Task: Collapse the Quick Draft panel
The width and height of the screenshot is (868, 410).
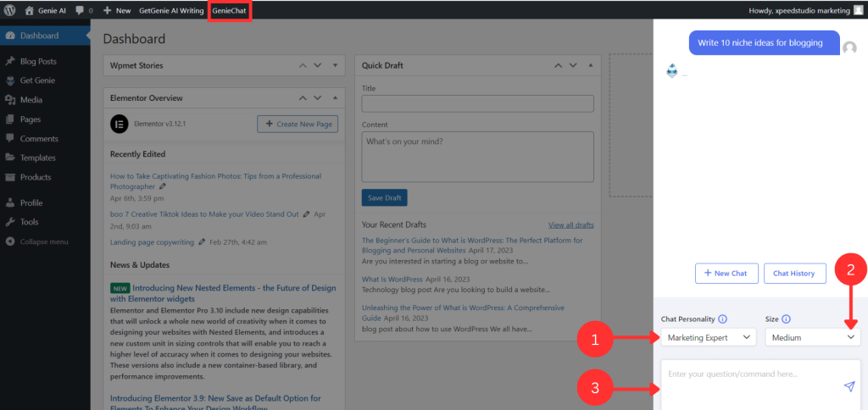Action: [590, 65]
